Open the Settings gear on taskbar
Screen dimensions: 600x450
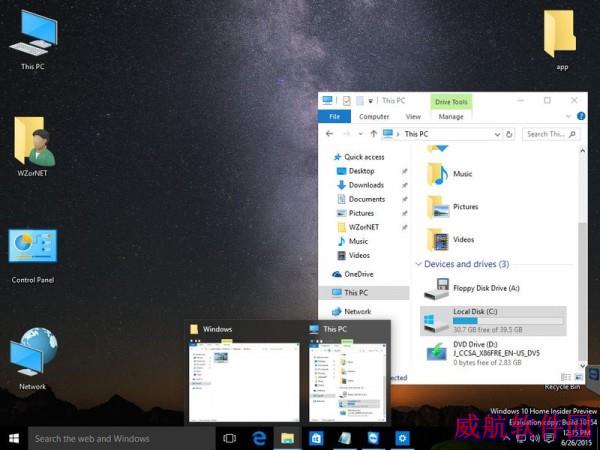pos(402,438)
